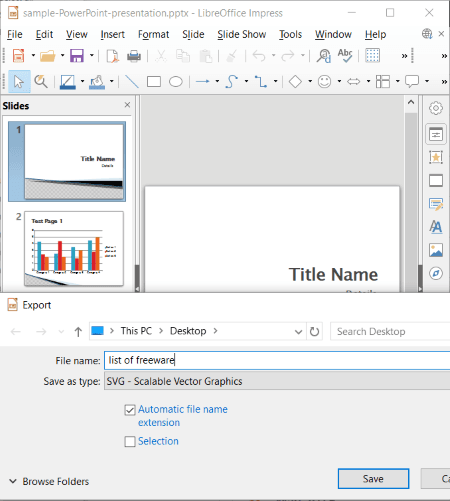Toggle the Display Grid icon
The height and width of the screenshot is (501, 450).
point(372,56)
